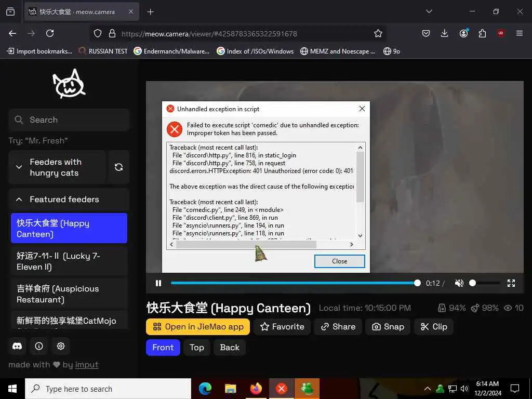Open the Firefox View icon

10,11
